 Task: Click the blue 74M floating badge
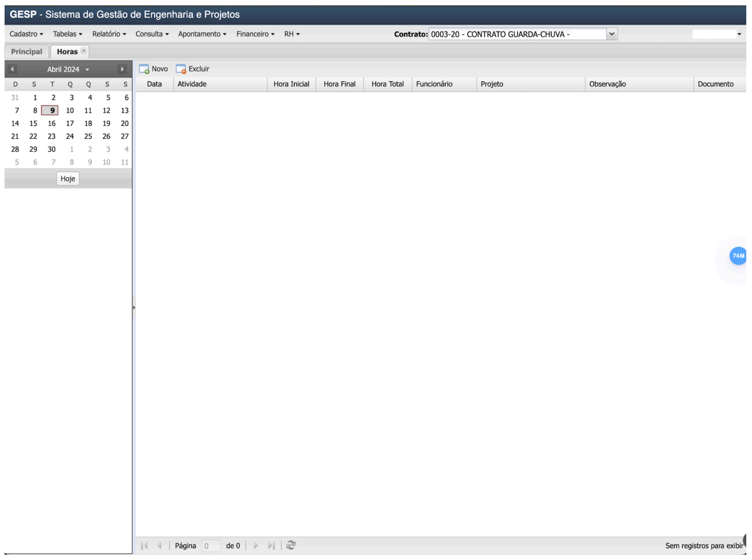(737, 256)
